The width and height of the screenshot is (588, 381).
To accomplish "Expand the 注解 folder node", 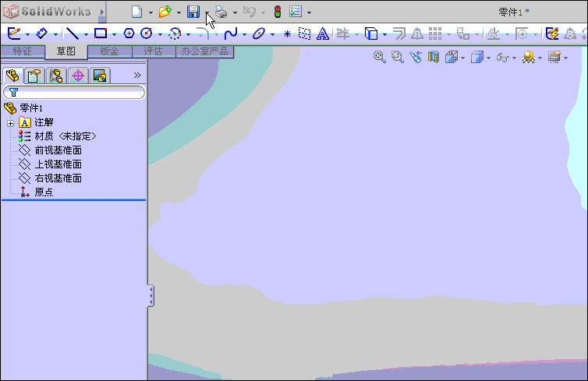I will 10,123.
